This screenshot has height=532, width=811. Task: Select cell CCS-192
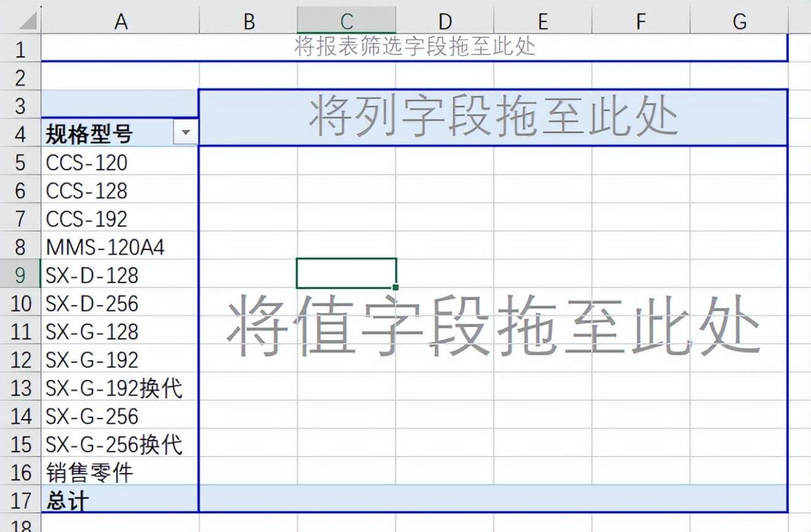coord(120,218)
